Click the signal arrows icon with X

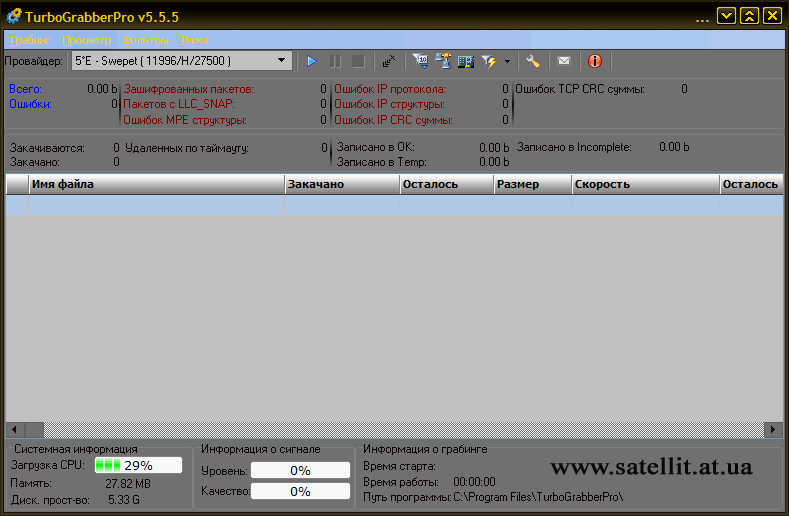tap(388, 61)
